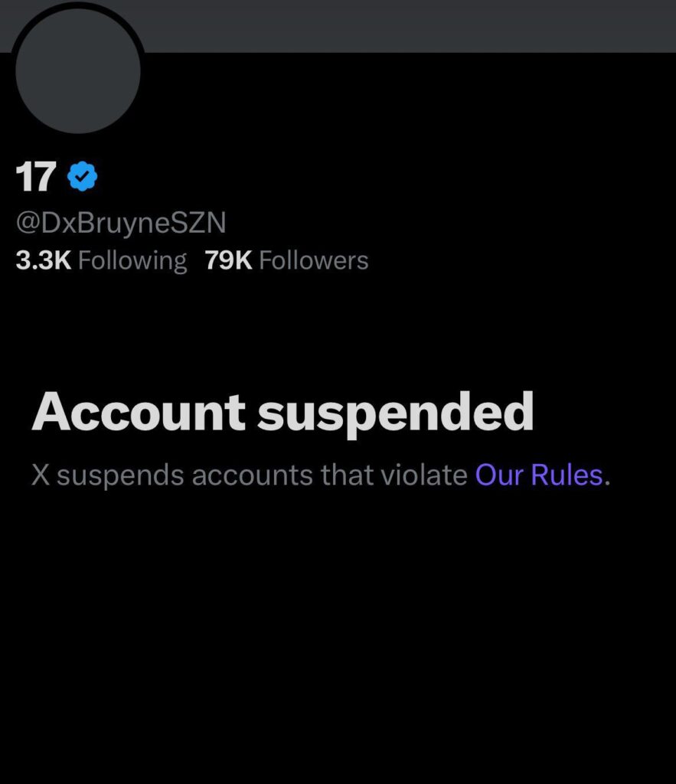This screenshot has width=676, height=784.
Task: Click the leading "X" in the suspension notice
Action: coord(41,475)
